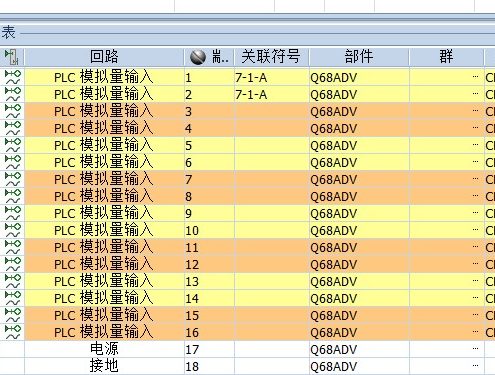Image resolution: width=495 pixels, height=375 pixels.
Task: Select the analog input icon for terminal 8
Action: coord(13,196)
